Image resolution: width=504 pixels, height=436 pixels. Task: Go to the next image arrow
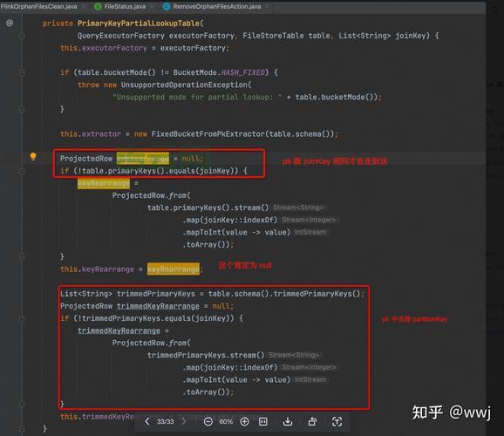(x=184, y=421)
